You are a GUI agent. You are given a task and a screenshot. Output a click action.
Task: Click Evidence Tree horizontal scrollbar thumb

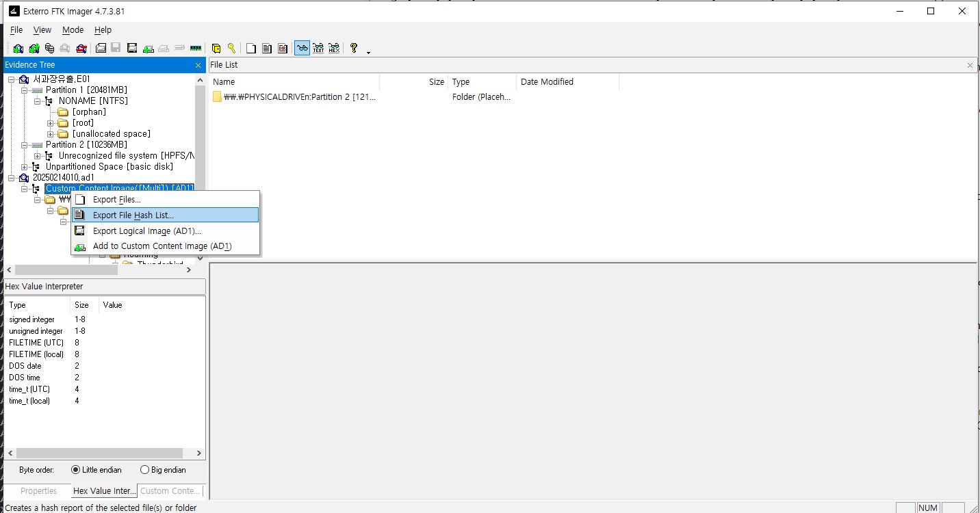pos(66,269)
